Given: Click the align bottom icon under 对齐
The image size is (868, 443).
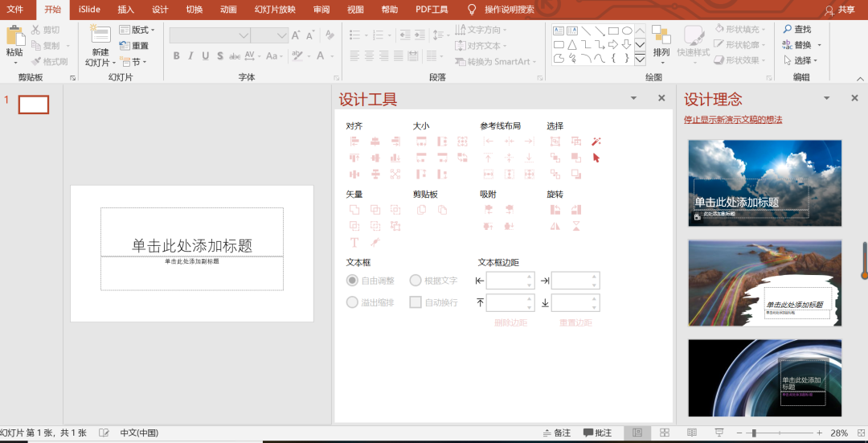Looking at the screenshot, I should (x=395, y=158).
